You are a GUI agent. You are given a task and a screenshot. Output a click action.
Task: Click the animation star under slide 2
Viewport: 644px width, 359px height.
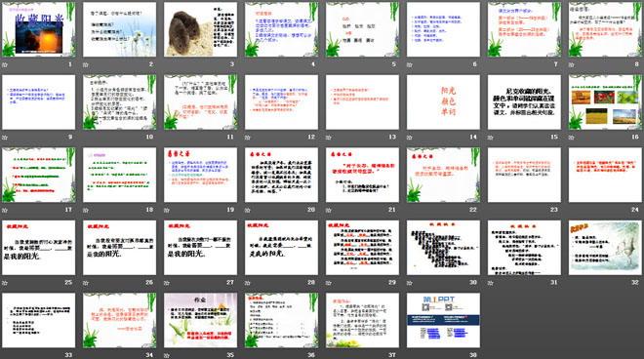click(x=86, y=64)
